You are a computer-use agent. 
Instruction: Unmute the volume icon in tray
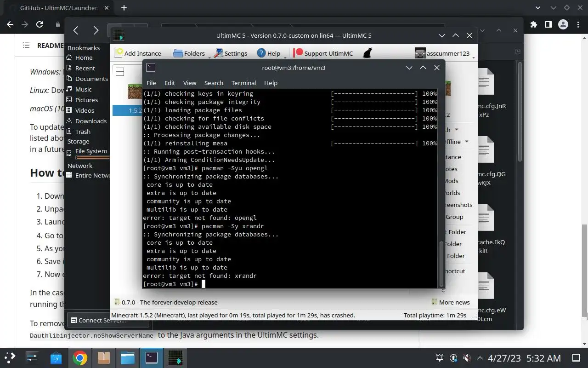[467, 358]
